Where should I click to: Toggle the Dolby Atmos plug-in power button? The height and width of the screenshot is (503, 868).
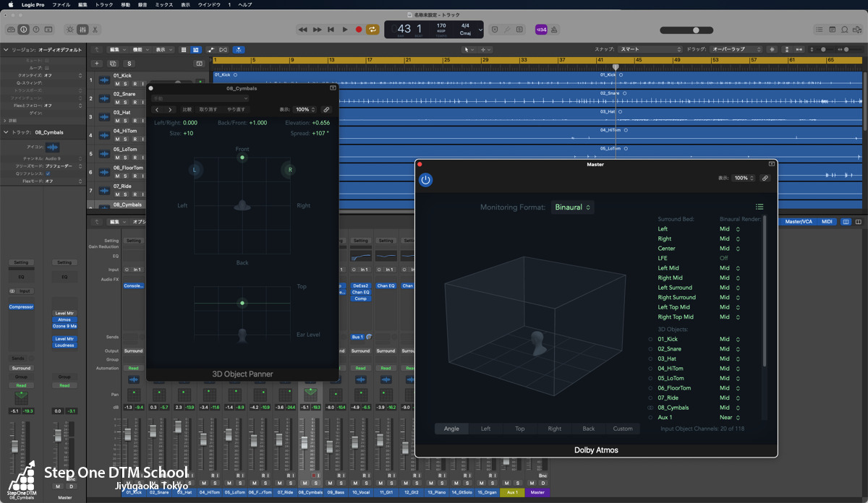pyautogui.click(x=425, y=180)
